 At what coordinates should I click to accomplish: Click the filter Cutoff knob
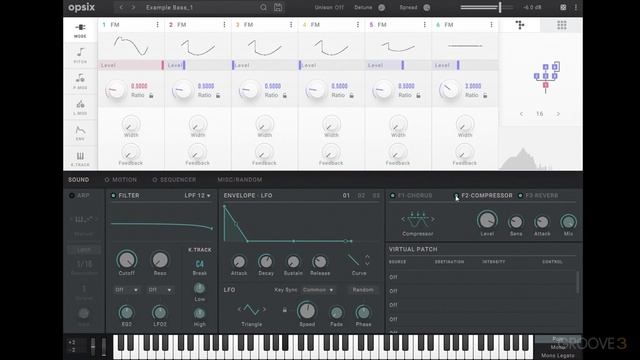tap(127, 260)
